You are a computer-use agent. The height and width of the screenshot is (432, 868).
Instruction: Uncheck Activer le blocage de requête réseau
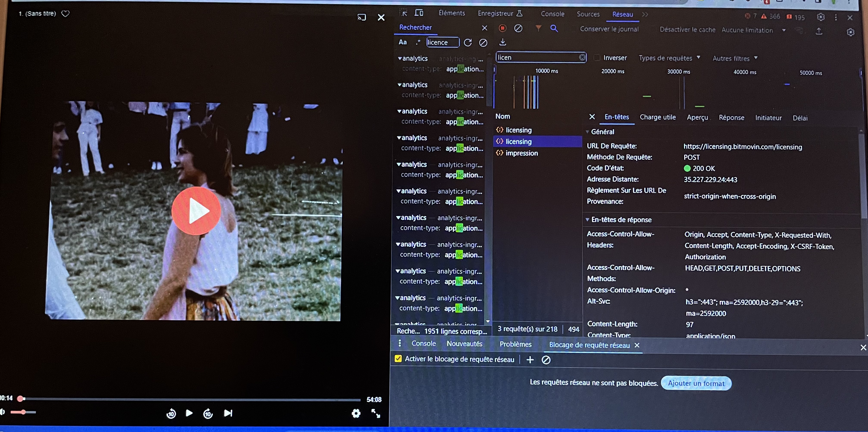point(398,359)
